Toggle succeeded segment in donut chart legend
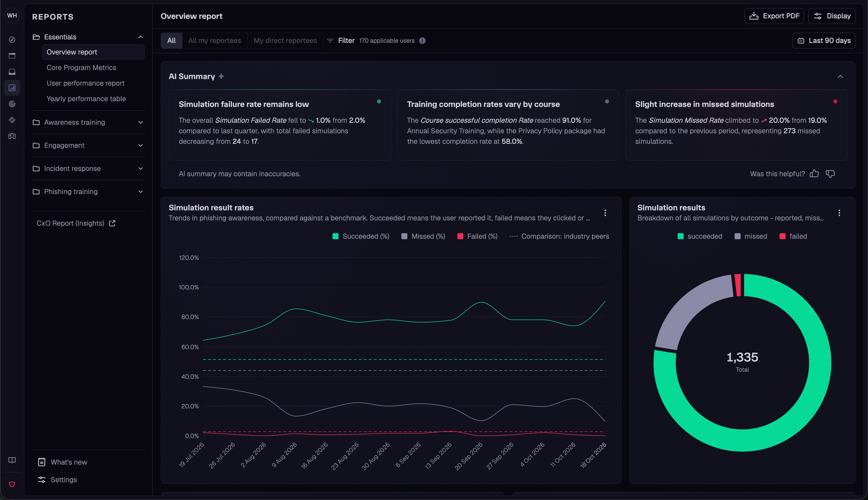Image resolution: width=868 pixels, height=500 pixels. (700, 236)
